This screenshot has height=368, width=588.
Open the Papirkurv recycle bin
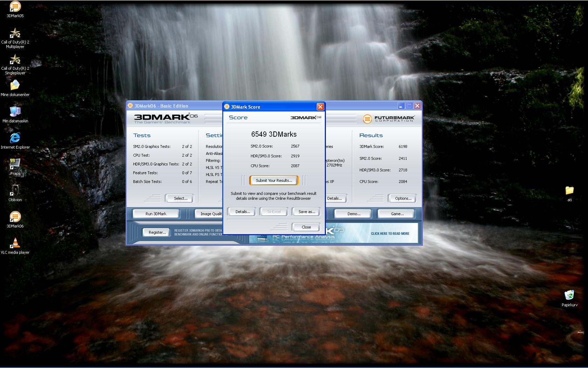(569, 298)
